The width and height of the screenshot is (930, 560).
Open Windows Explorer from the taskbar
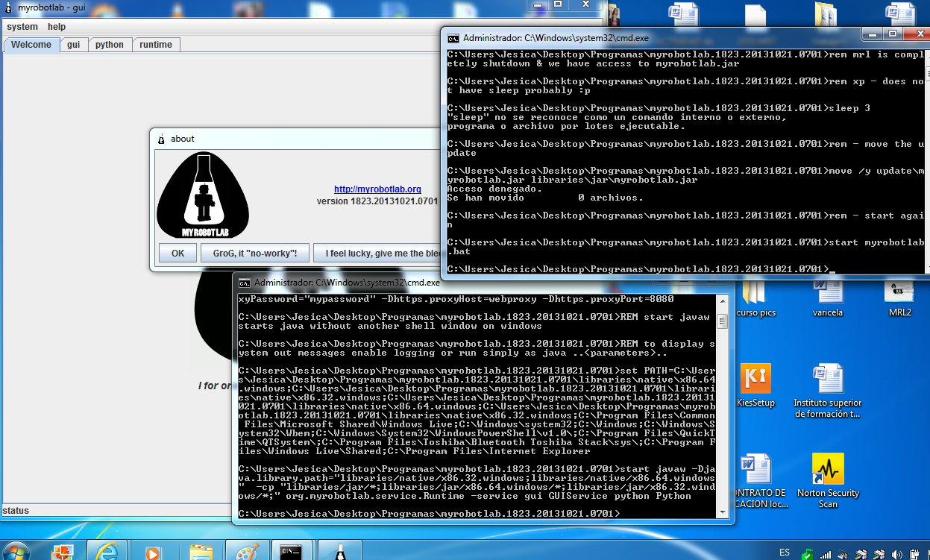(x=200, y=552)
